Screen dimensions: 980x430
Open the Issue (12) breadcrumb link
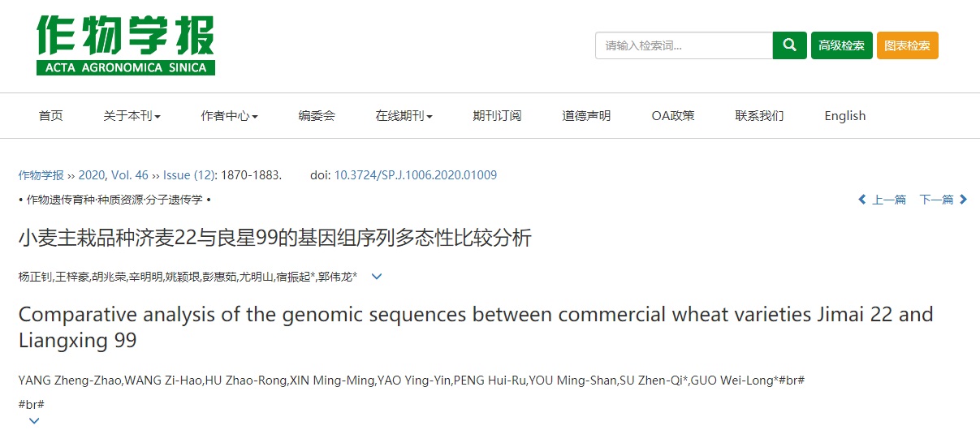click(x=189, y=175)
